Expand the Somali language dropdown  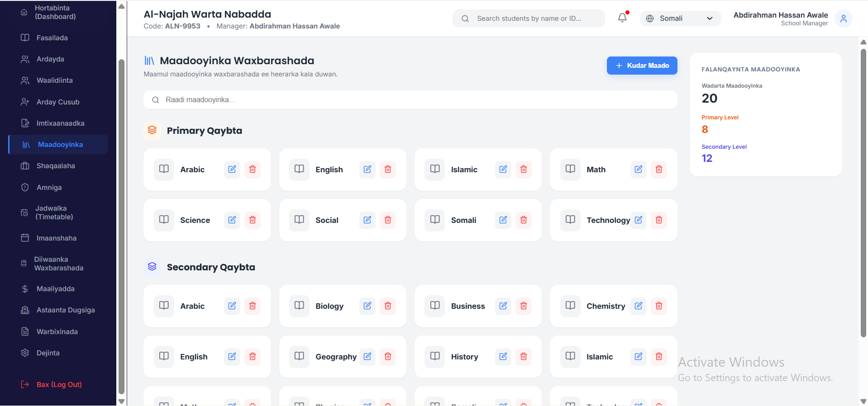[x=680, y=19]
